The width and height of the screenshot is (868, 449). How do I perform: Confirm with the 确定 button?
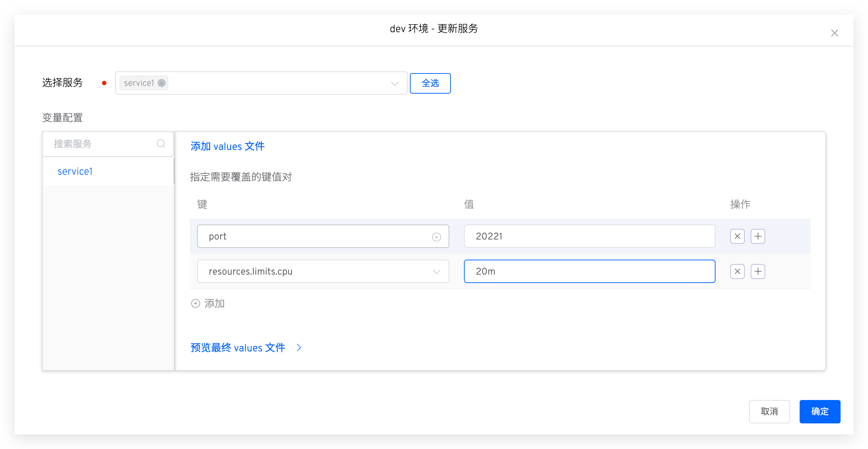pyautogui.click(x=819, y=411)
